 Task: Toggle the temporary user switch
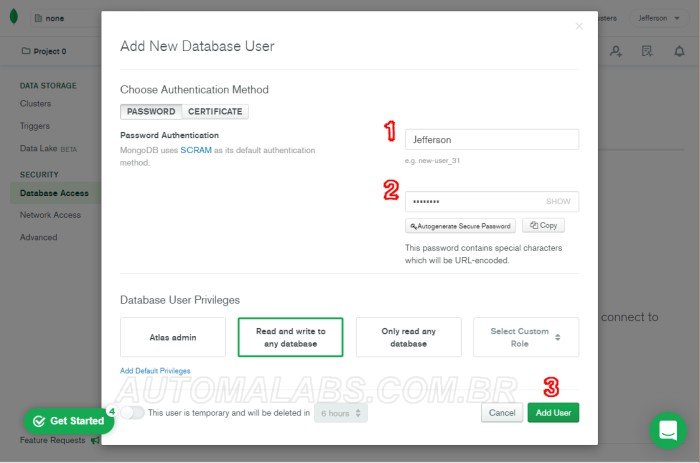(132, 413)
